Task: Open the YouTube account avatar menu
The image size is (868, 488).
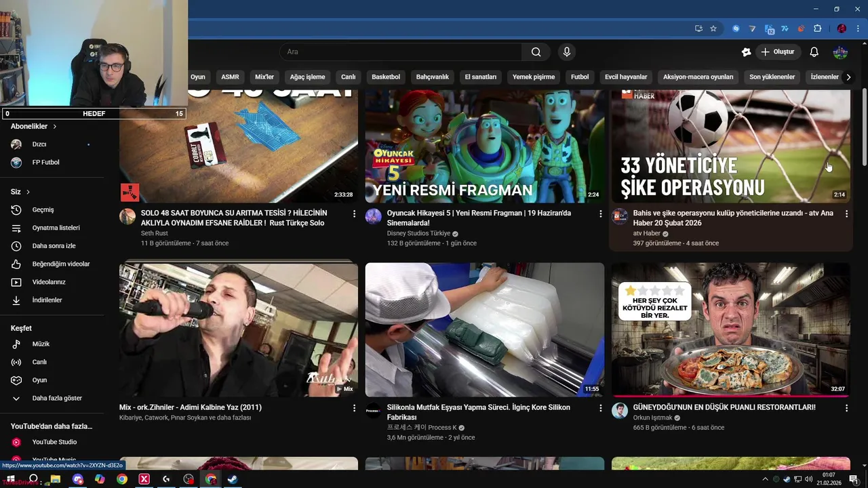Action: click(x=840, y=52)
